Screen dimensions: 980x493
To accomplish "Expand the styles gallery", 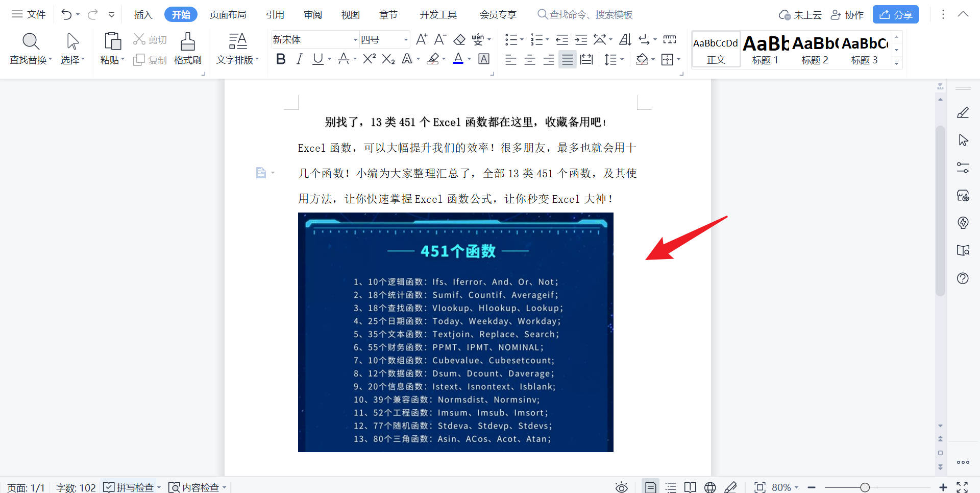I will click(896, 62).
